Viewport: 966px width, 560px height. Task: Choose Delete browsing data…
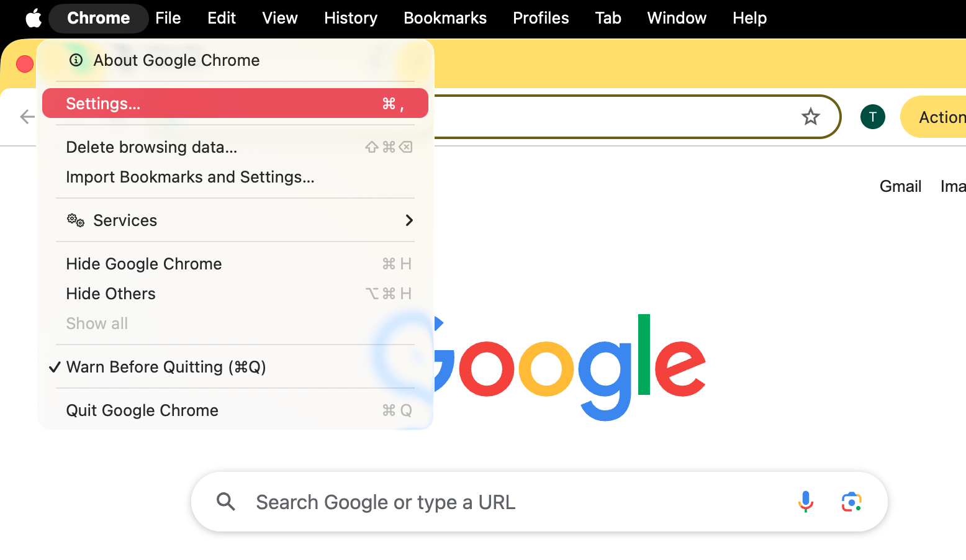click(x=151, y=147)
